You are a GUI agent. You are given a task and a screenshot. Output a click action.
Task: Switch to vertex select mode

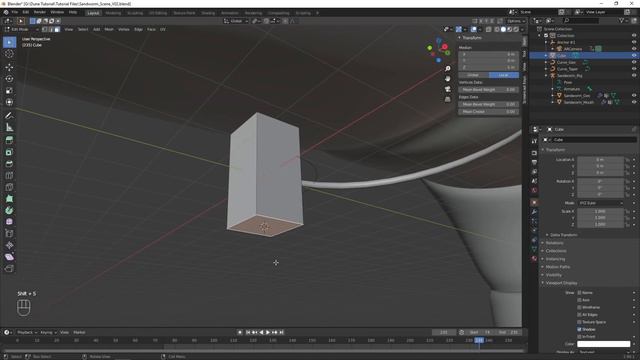pyautogui.click(x=45, y=29)
